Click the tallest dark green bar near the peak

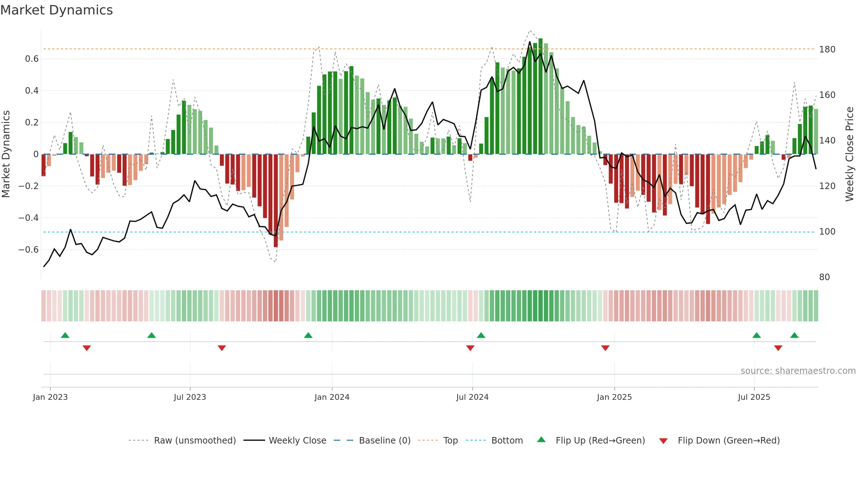(540, 96)
